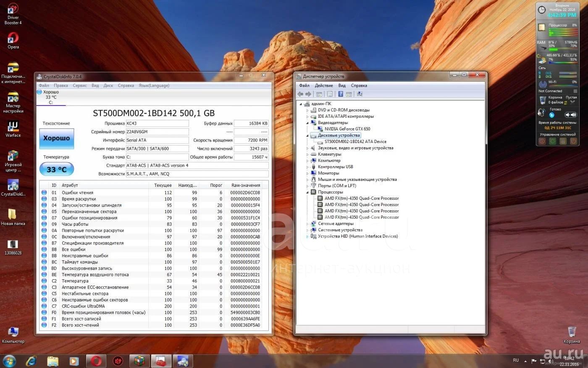The height and width of the screenshot is (368, 588).
Task: Expand the Сетевые адаптеры node
Action: pos(307,224)
